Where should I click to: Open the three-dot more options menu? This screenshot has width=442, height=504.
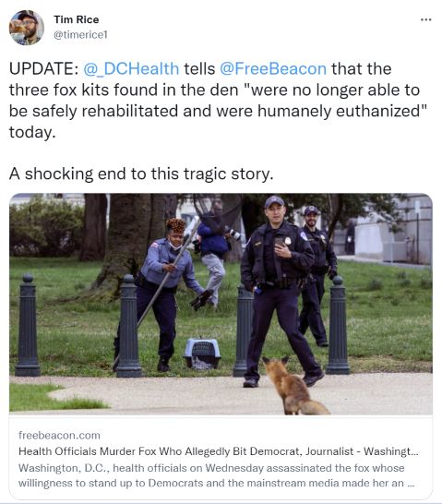pyautogui.click(x=426, y=20)
